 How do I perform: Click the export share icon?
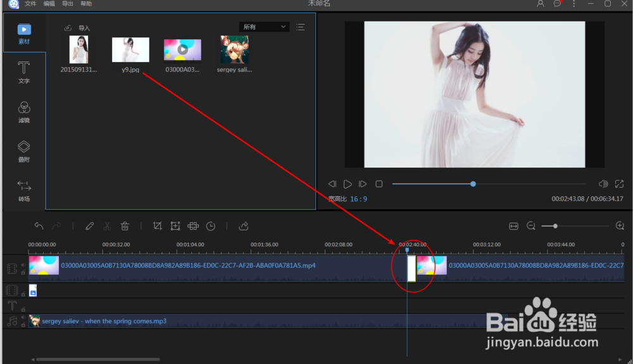coord(244,226)
